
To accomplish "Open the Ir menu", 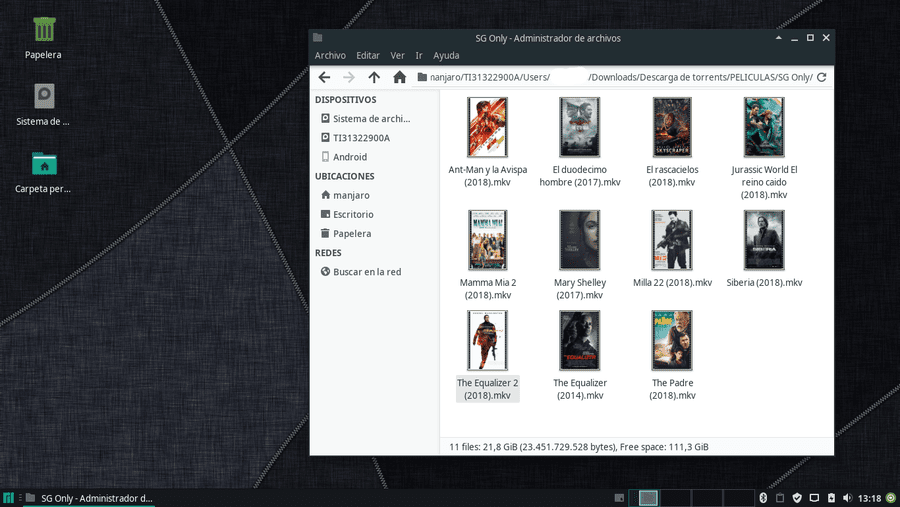I will (x=419, y=56).
